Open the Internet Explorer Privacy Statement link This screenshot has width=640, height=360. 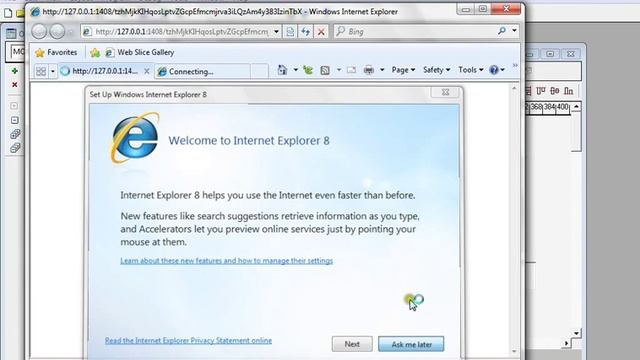pyautogui.click(x=188, y=340)
